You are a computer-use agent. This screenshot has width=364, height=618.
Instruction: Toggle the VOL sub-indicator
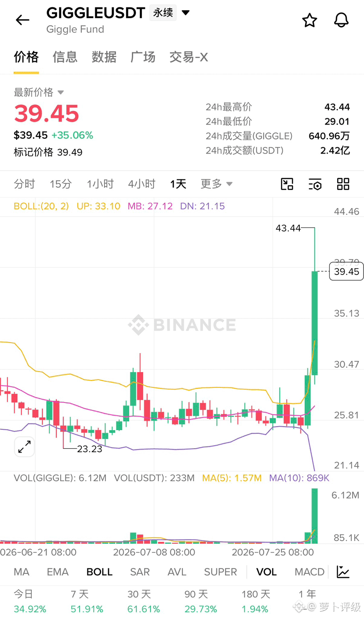(266, 572)
